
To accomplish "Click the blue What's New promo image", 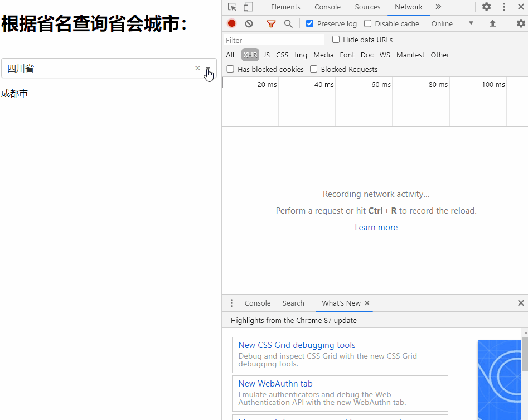I will click(x=500, y=380).
